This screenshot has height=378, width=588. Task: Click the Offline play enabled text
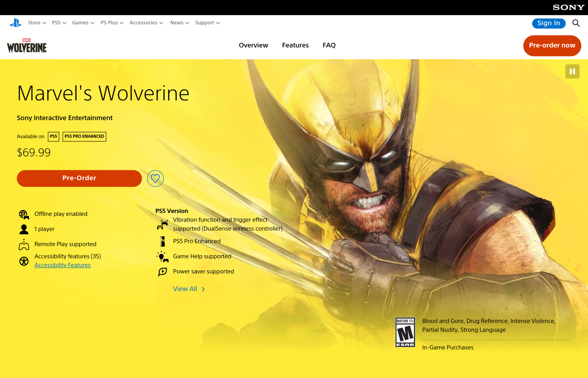[61, 214]
